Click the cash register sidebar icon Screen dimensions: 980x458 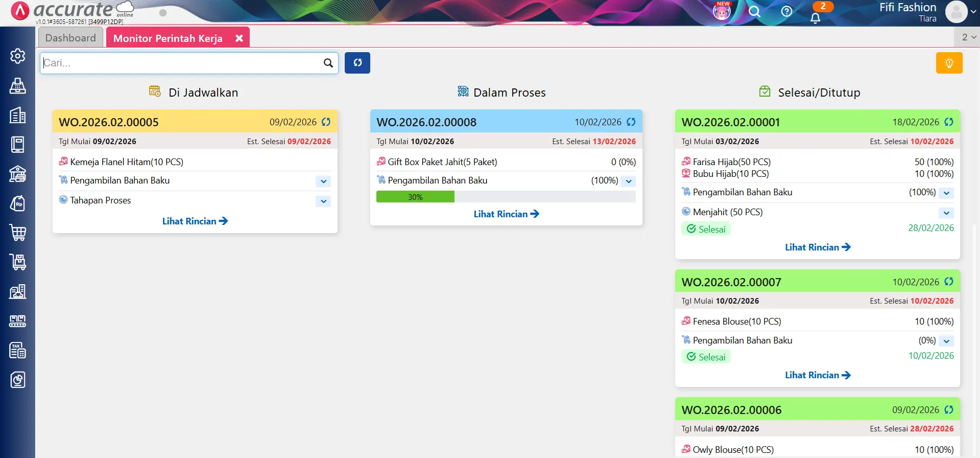17,86
